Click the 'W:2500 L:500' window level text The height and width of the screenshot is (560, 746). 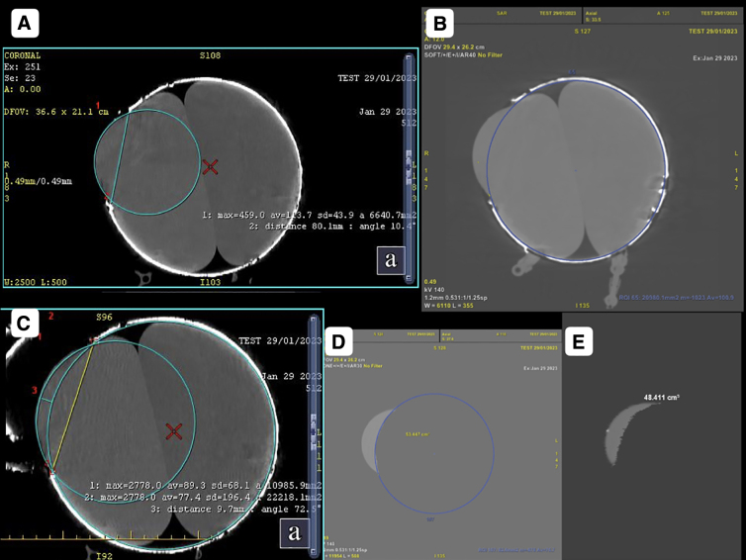tap(36, 282)
